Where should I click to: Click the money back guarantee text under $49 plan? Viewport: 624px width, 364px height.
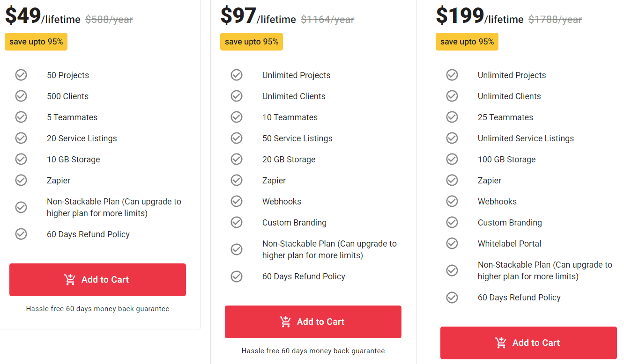click(x=97, y=309)
